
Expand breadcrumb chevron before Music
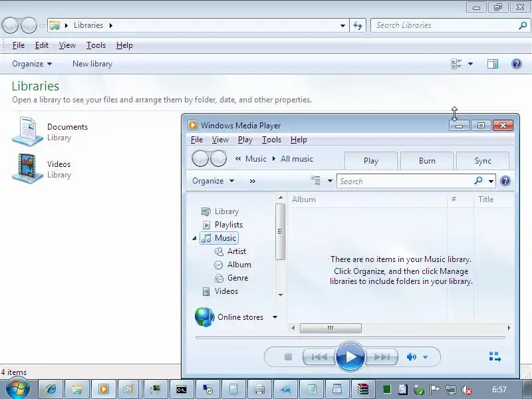[238, 159]
